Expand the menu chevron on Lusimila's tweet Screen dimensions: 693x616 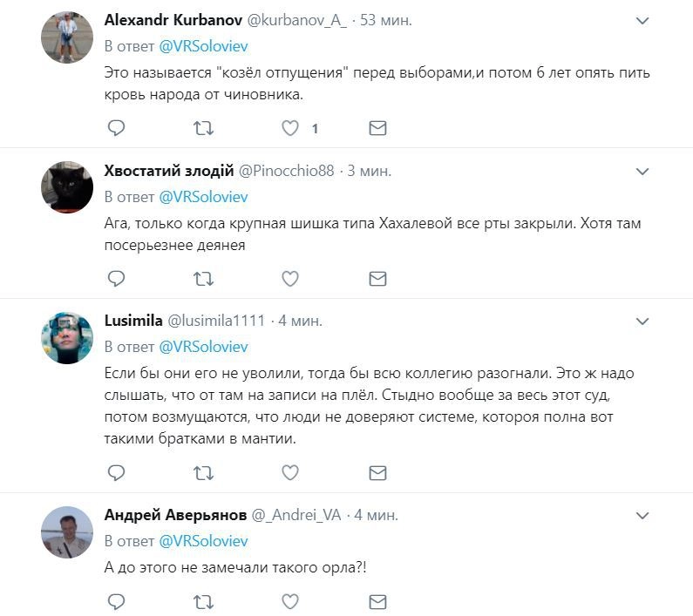pos(642,322)
